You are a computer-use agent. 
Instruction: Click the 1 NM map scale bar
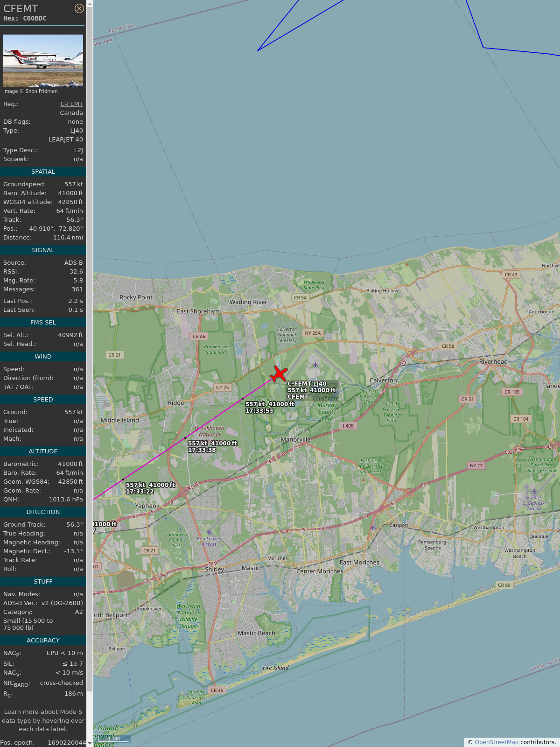pos(114,739)
